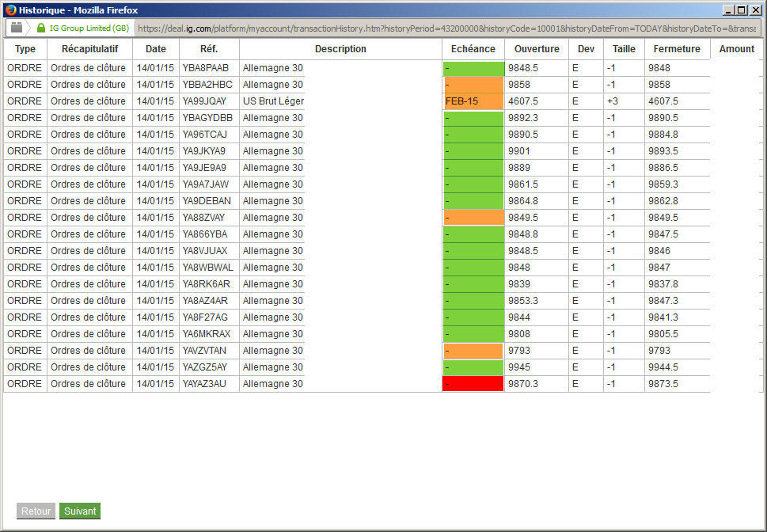This screenshot has width=767, height=532.
Task: Click the green Echéance cell of YAZGZ5AY
Action: click(473, 367)
